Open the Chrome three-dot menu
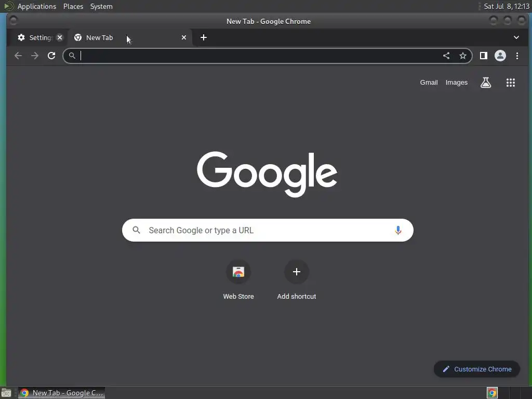 coord(517,56)
